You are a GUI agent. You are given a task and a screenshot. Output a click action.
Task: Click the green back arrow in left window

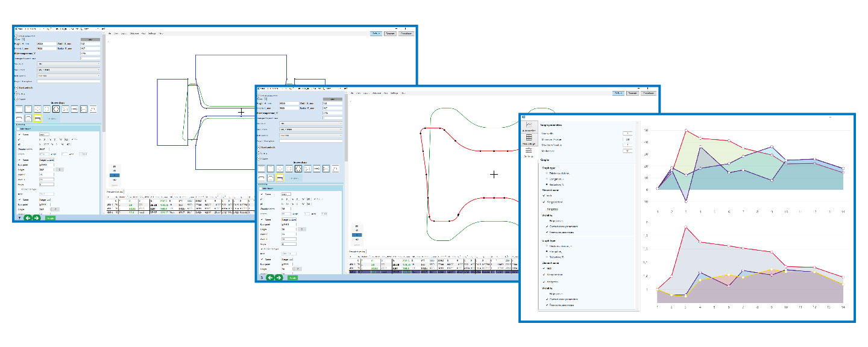pyautogui.click(x=28, y=217)
